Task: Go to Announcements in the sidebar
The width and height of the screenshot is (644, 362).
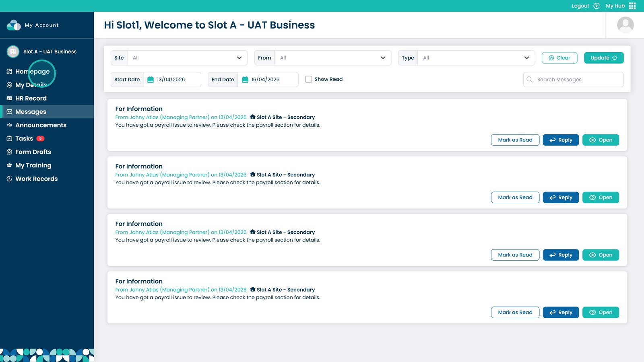Action: click(41, 125)
